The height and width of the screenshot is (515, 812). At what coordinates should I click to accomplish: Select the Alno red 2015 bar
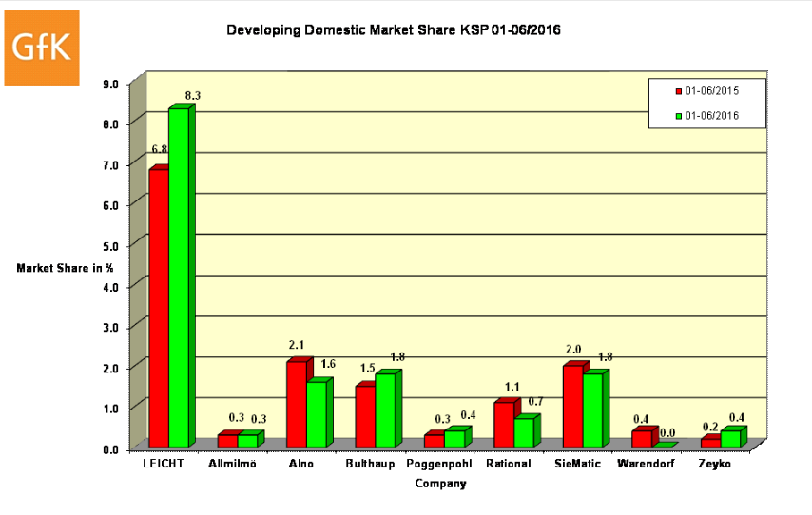(297, 404)
